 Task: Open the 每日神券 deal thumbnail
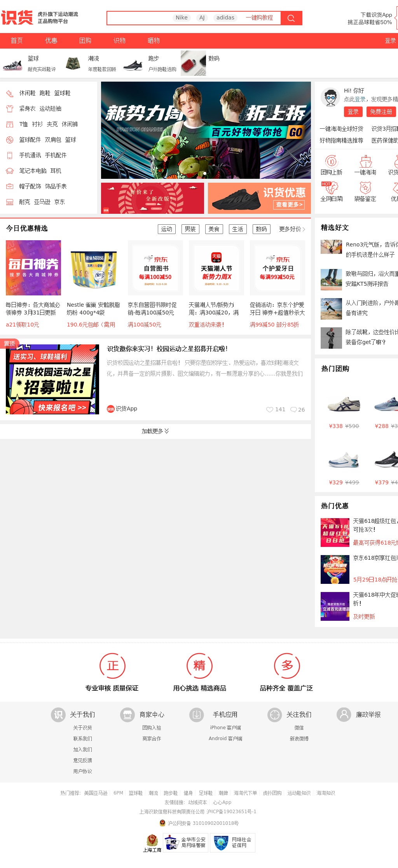(33, 268)
